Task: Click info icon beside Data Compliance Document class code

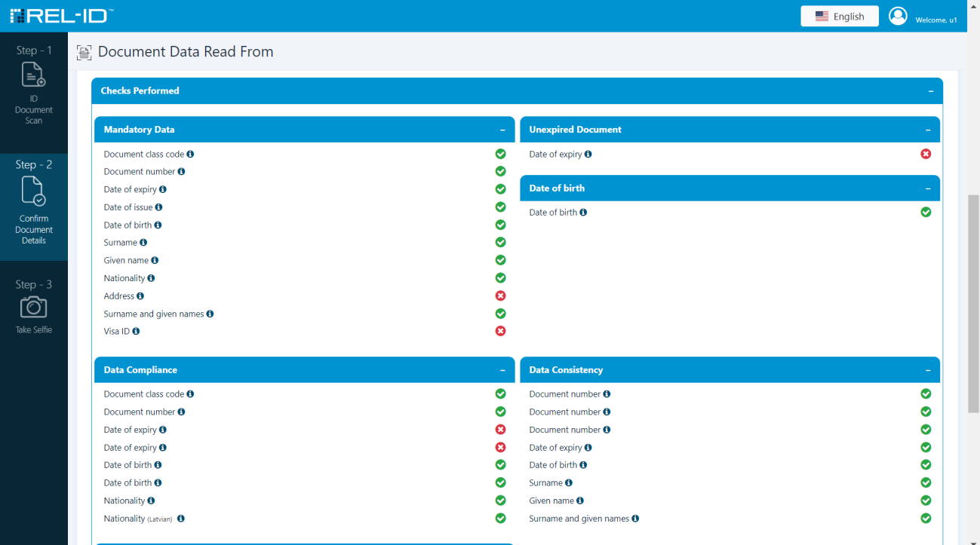Action: (190, 393)
